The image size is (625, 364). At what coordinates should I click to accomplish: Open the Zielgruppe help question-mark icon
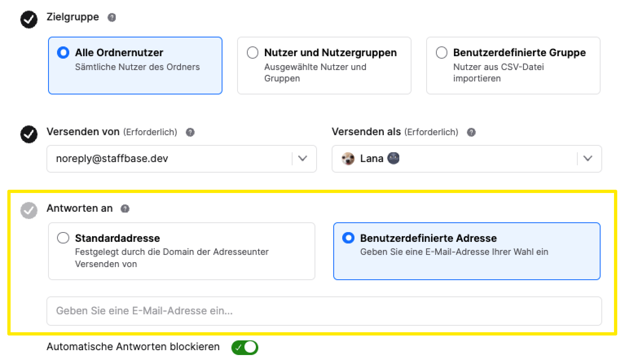coord(112,18)
